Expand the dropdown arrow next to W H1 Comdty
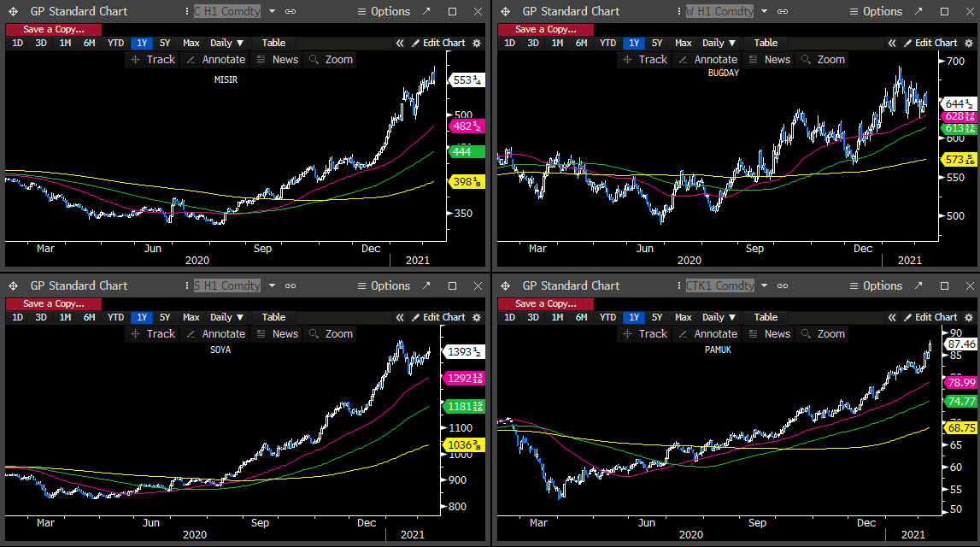The image size is (980, 547). (764, 11)
